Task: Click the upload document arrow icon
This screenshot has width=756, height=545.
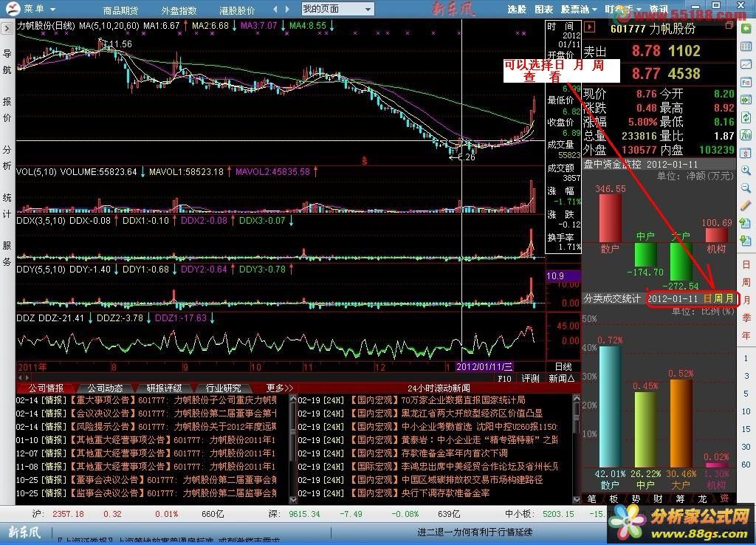Action: pyautogui.click(x=746, y=223)
